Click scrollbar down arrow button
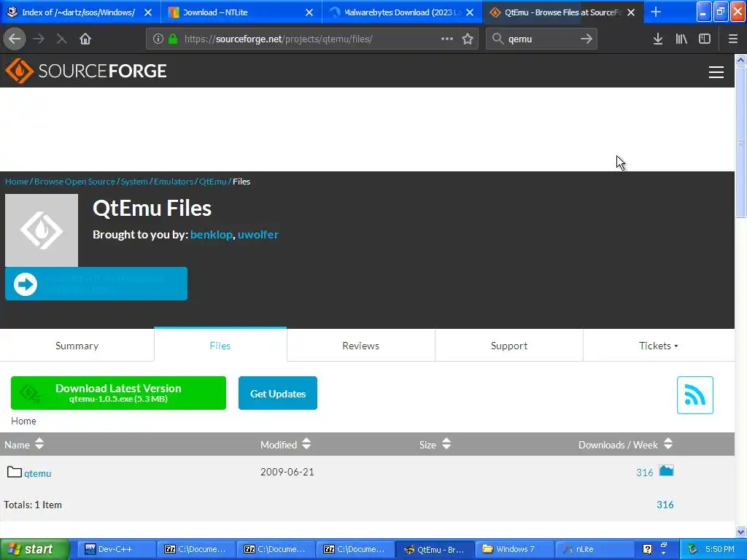 pos(740,532)
